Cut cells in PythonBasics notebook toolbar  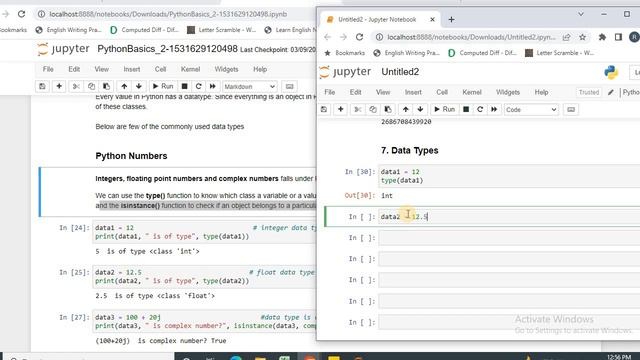coord(76,86)
